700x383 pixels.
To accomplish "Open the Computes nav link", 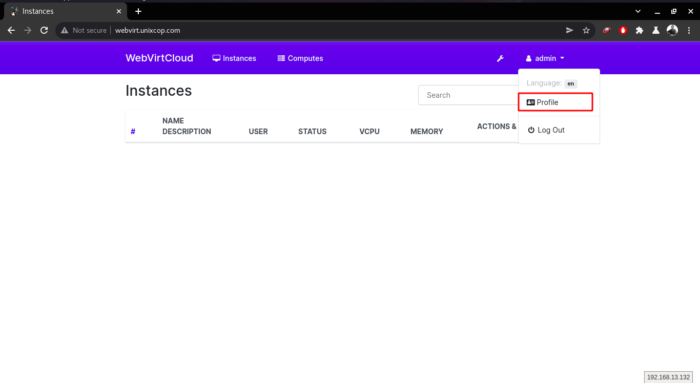I will coord(300,58).
